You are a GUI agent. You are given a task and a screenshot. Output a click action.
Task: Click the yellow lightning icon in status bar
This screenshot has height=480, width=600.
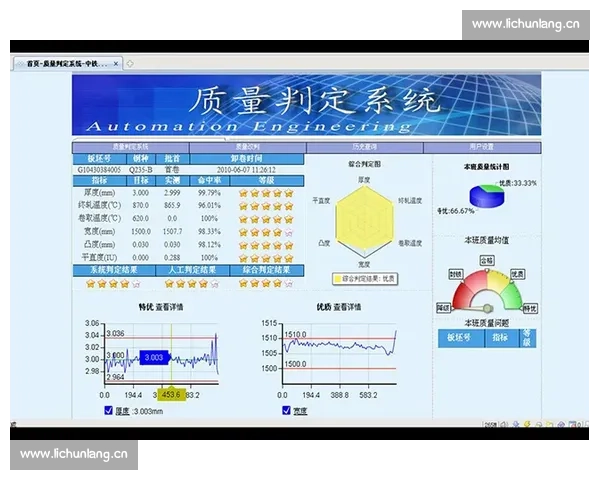tap(527, 424)
